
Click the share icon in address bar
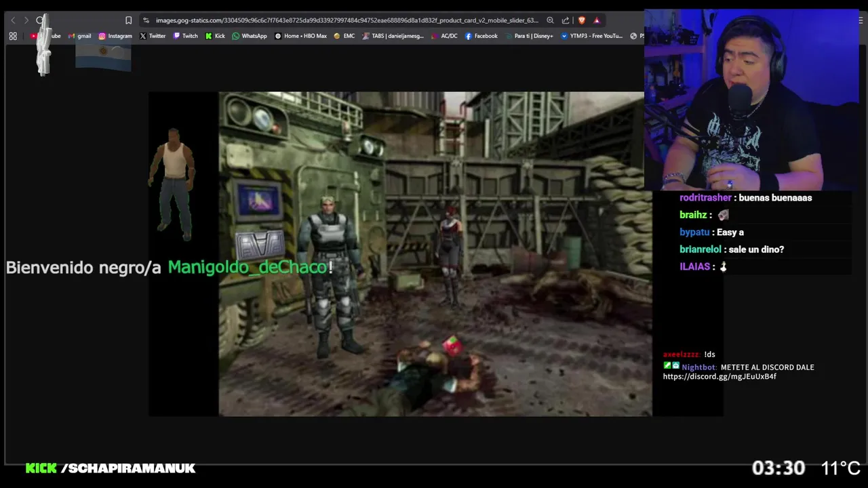566,20
